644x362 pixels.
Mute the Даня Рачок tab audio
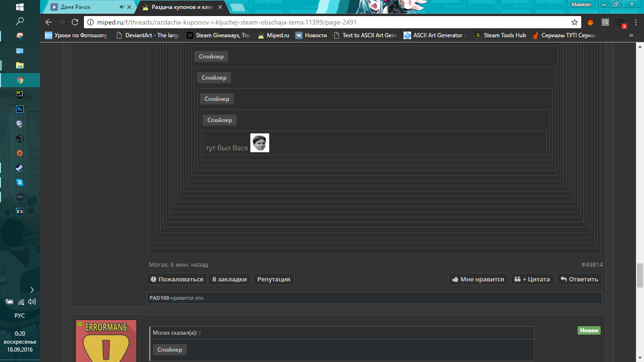pyautogui.click(x=122, y=7)
